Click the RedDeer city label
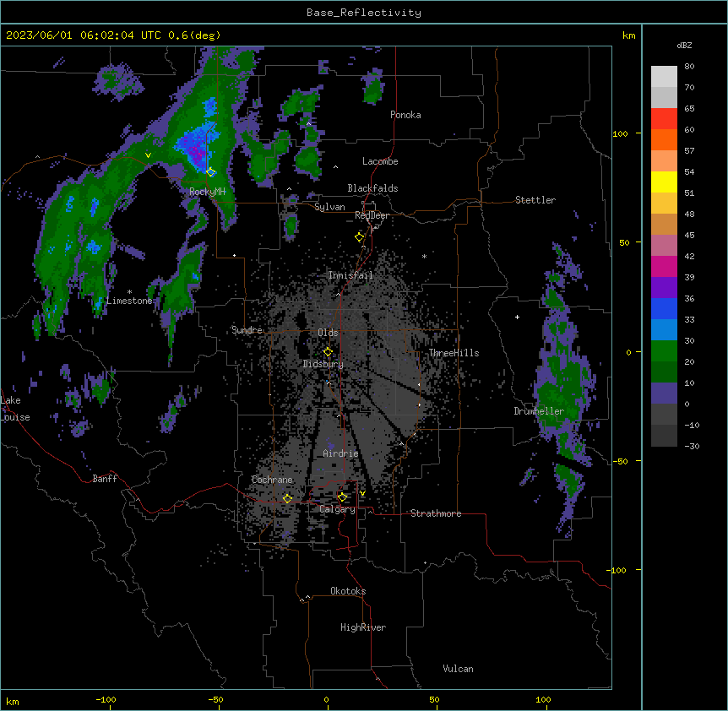The width and height of the screenshot is (728, 711). coord(372,215)
